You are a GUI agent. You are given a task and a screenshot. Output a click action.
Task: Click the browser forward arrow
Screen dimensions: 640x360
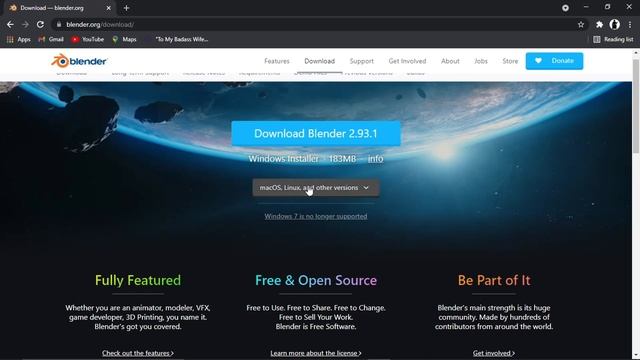point(25,24)
